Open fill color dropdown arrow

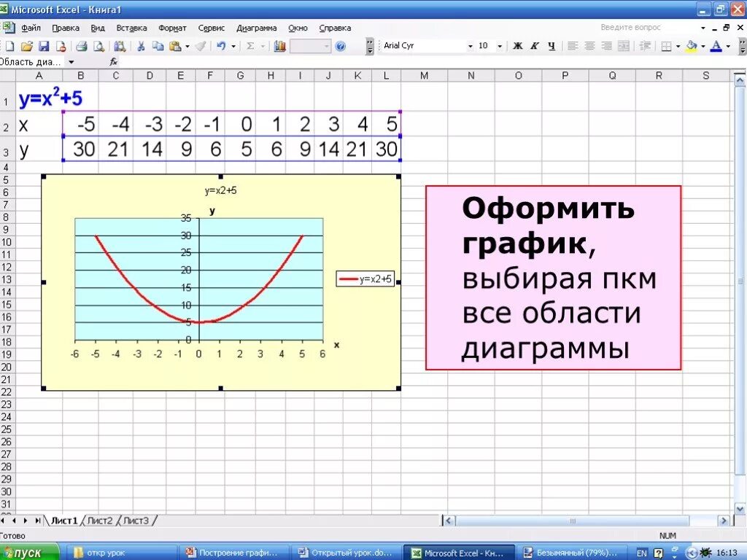click(x=703, y=46)
